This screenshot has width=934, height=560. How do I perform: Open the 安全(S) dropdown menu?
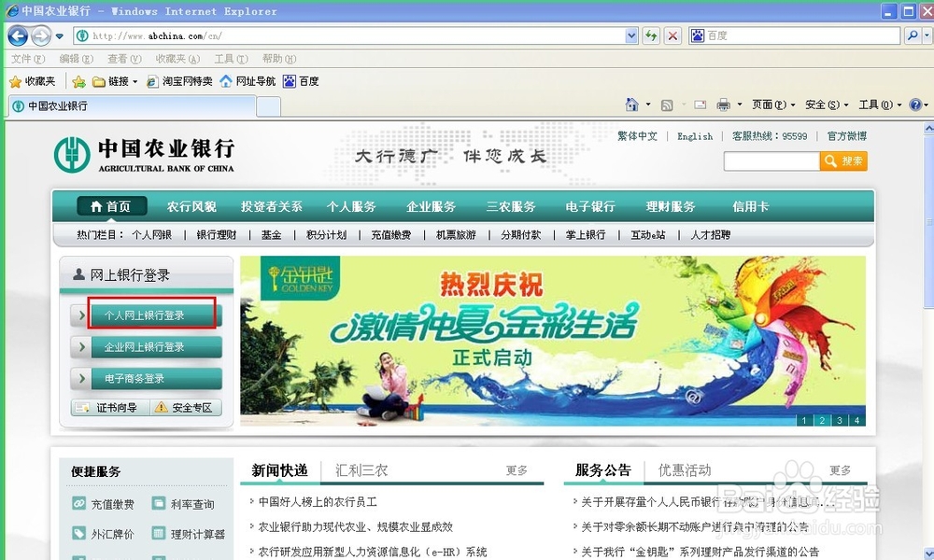pyautogui.click(x=827, y=105)
